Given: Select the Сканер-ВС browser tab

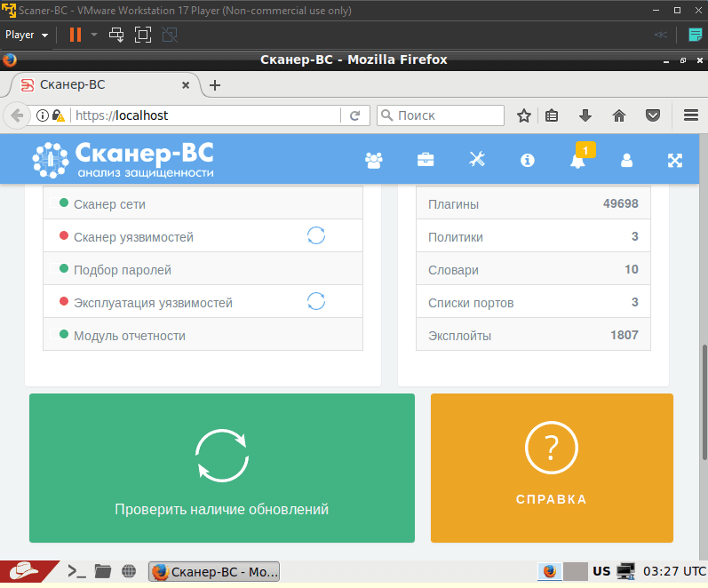Looking at the screenshot, I should [x=98, y=85].
